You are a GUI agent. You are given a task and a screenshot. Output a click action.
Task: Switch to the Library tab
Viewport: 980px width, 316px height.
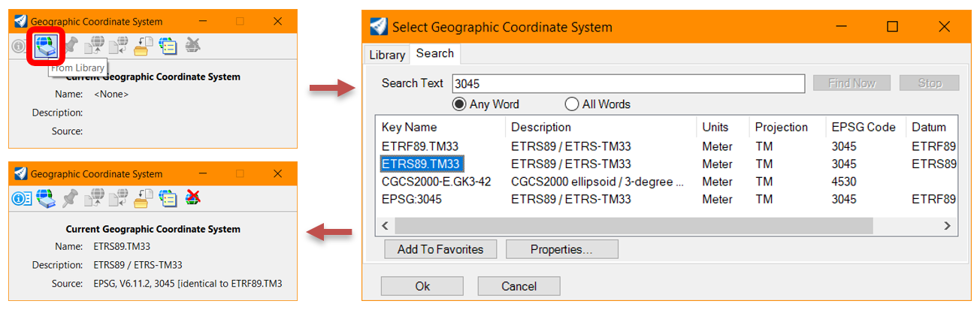click(x=387, y=55)
